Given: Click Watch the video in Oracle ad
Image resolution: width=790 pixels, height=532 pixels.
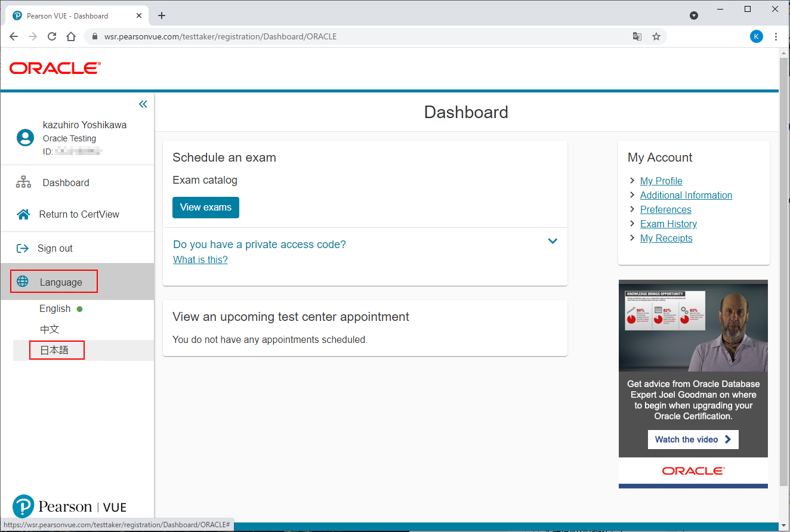Looking at the screenshot, I should click(x=693, y=440).
